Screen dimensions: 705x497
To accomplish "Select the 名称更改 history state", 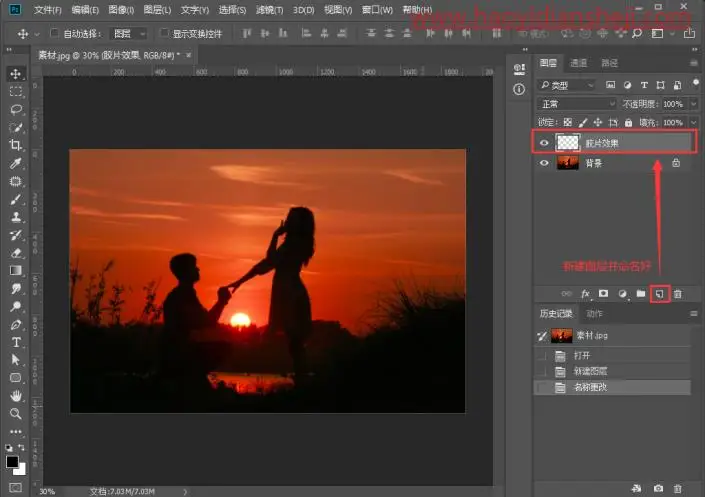I will (x=612, y=387).
